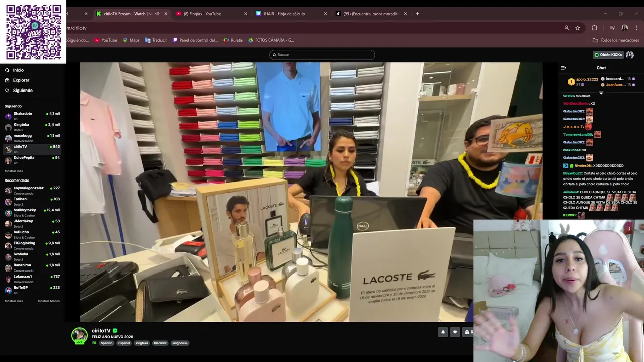Screen dimensions: 644x362
Task: Select the Español stream tag
Action: coord(124,343)
